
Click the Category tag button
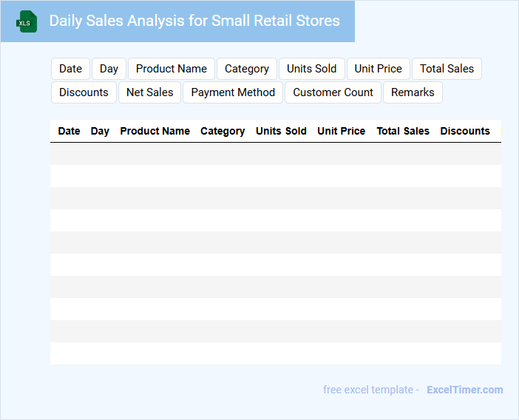pyautogui.click(x=247, y=69)
